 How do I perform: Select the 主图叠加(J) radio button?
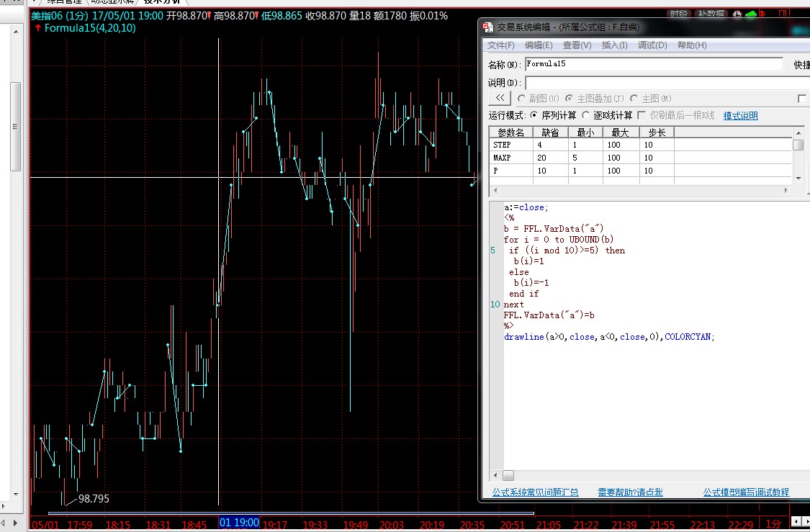pyautogui.click(x=569, y=98)
